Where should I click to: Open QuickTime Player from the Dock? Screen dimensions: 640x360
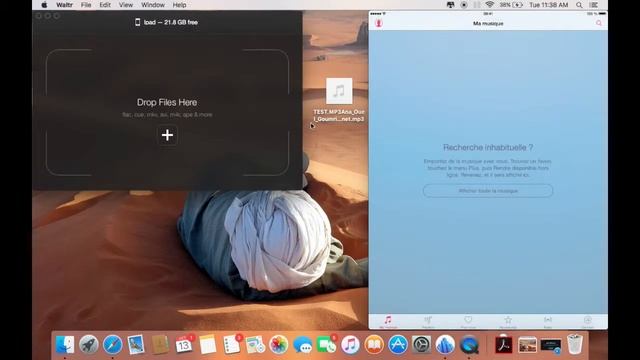[x=469, y=345]
